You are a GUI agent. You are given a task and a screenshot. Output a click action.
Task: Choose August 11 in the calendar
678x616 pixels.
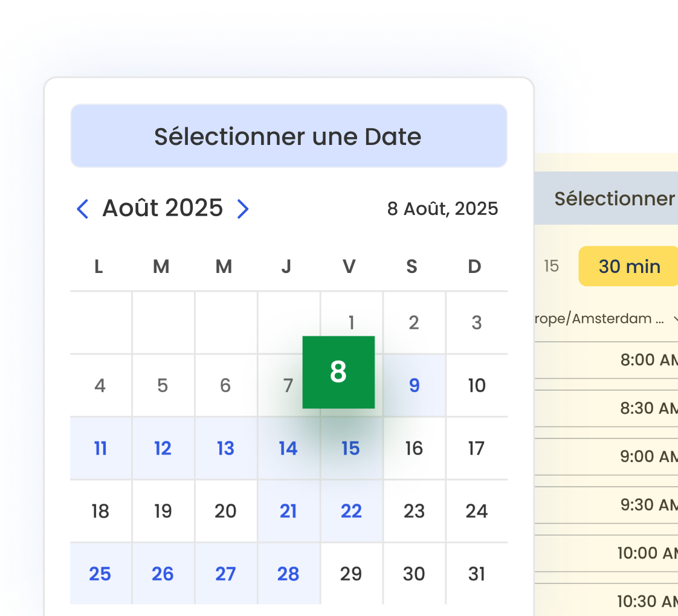(100, 448)
